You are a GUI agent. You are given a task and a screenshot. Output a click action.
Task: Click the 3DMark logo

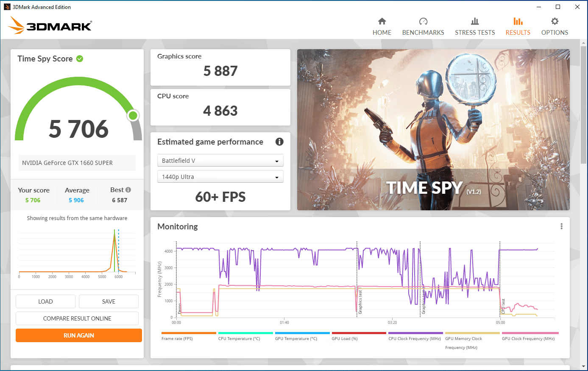coord(50,25)
